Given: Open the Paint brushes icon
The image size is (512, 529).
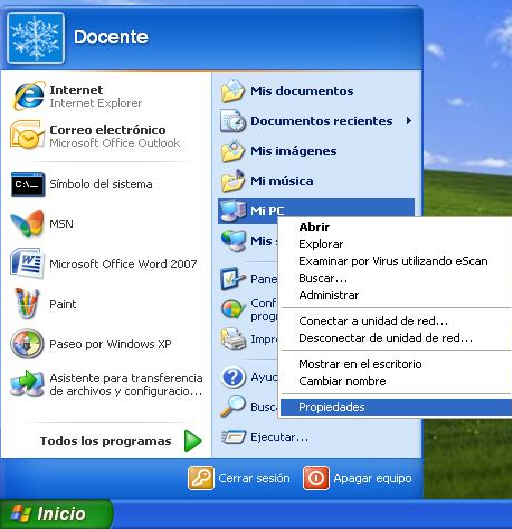Looking at the screenshot, I should coord(27,303).
